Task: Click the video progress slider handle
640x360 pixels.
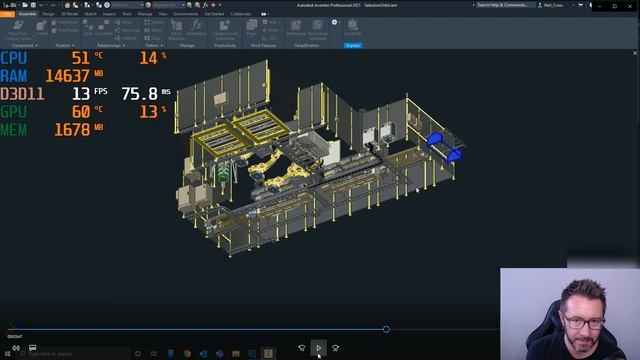Action: click(x=386, y=329)
